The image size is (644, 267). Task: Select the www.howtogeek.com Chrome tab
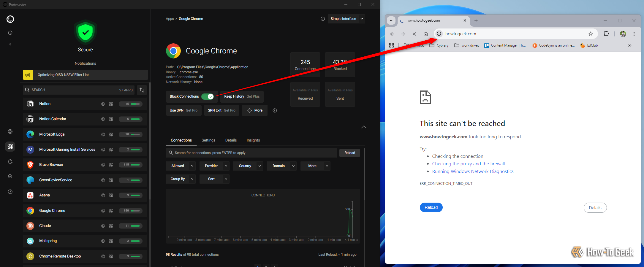point(433,20)
